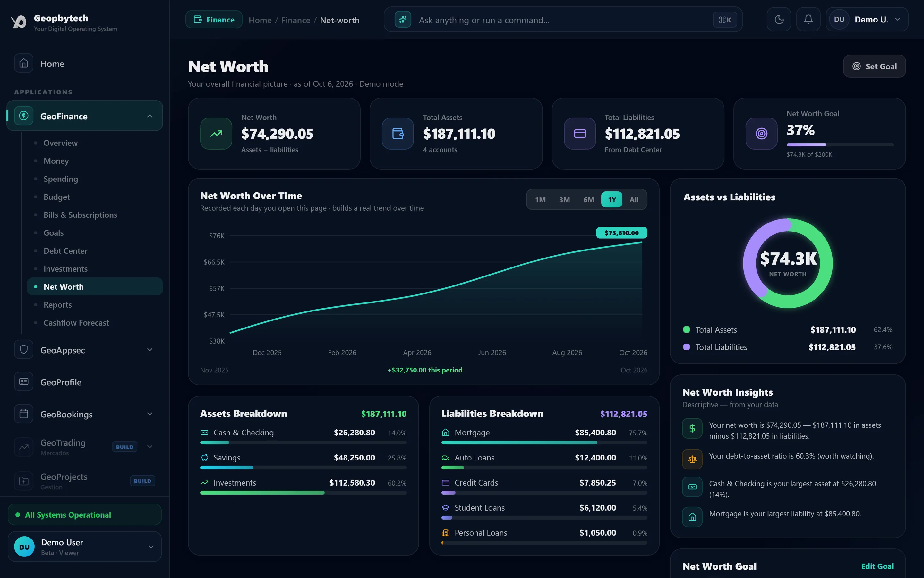Viewport: 924px width, 578px height.
Task: Select the All time range
Action: pos(634,199)
